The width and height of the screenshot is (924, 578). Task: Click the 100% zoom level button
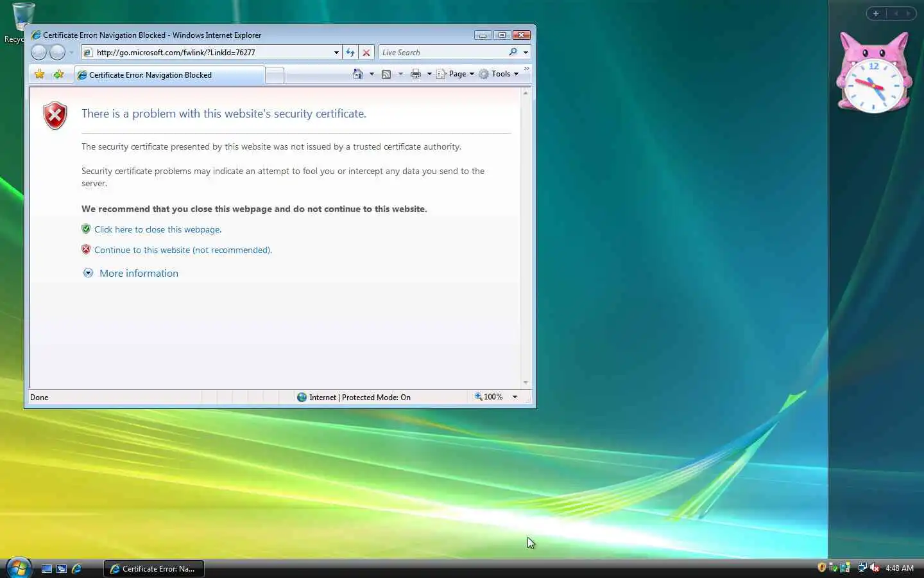pyautogui.click(x=489, y=397)
